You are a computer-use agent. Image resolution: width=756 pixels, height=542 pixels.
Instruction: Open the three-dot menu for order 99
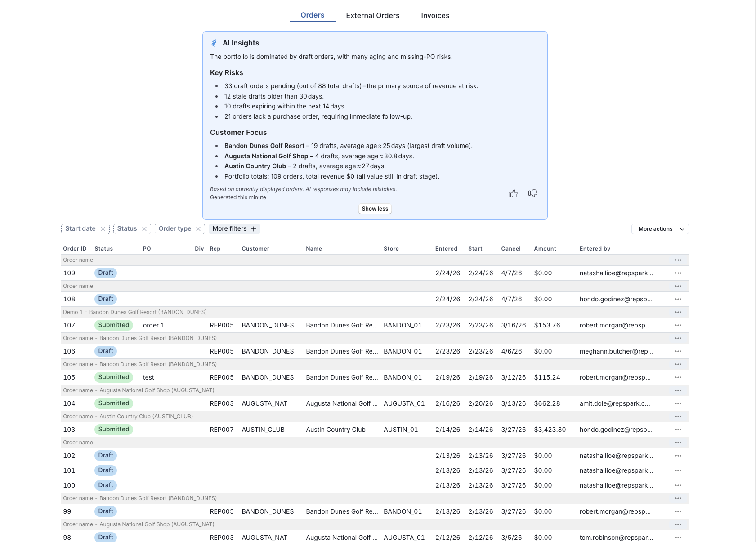pyautogui.click(x=678, y=511)
